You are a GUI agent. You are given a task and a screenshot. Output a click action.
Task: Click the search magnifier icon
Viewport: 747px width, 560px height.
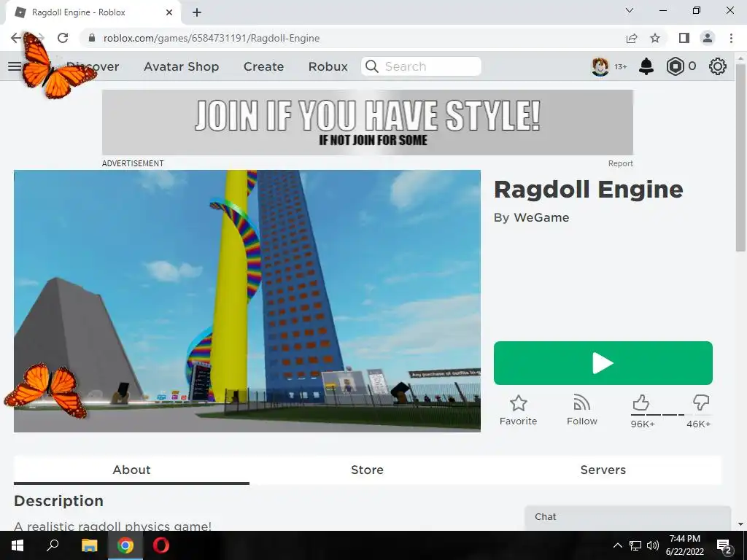(x=371, y=66)
